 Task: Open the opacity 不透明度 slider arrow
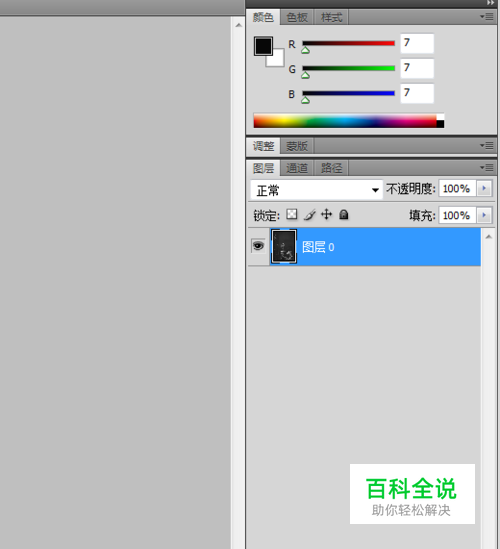click(x=484, y=188)
